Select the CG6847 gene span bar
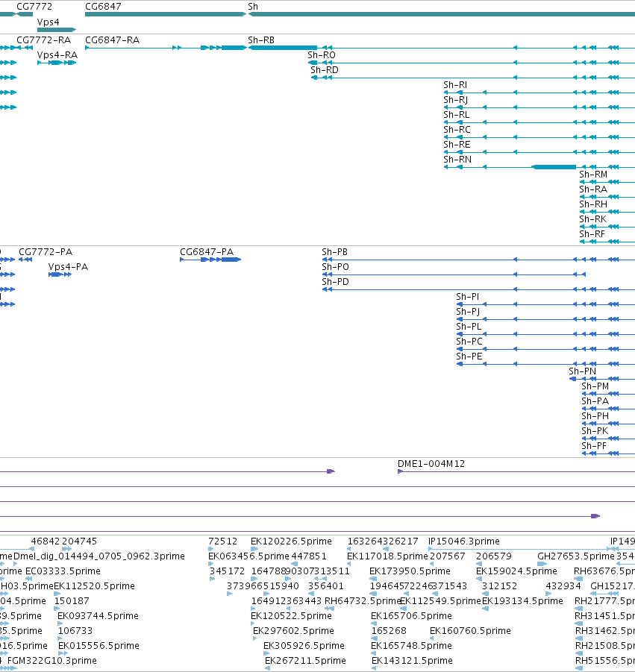635x672 pixels. [166, 14]
